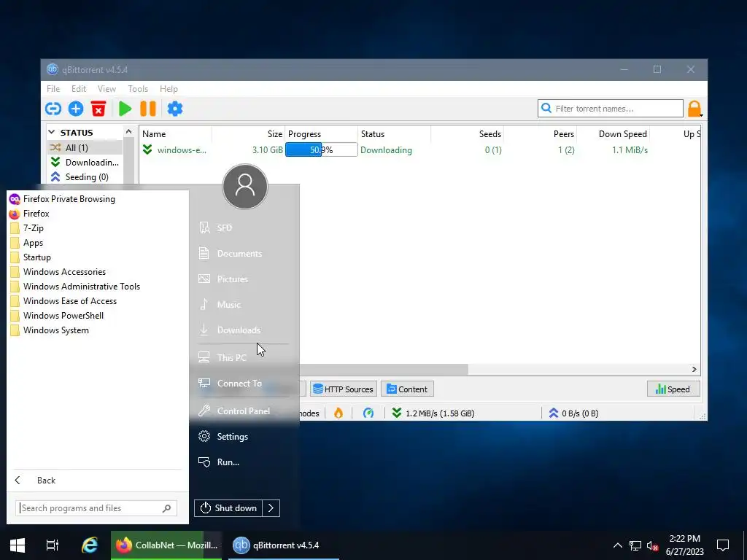Switch to the Content tab

coord(407,389)
